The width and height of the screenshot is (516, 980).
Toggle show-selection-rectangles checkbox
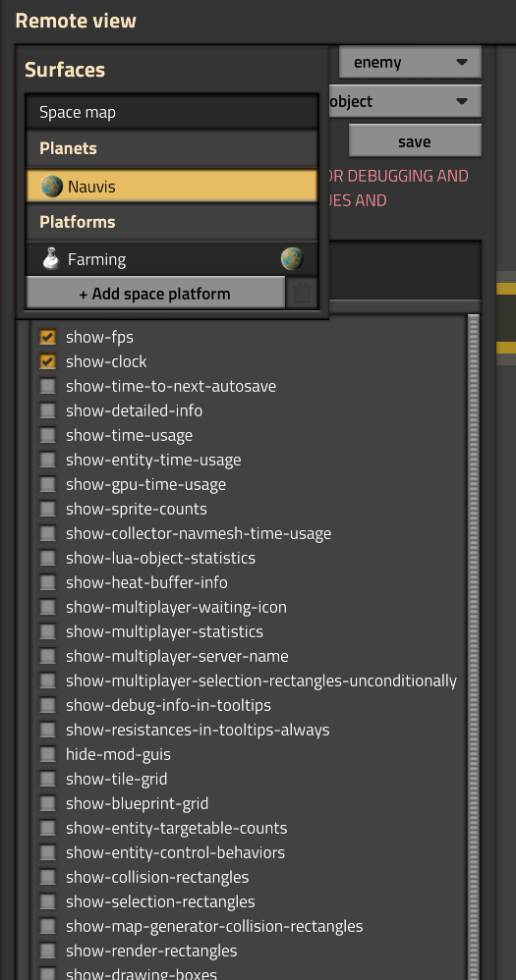tap(47, 901)
